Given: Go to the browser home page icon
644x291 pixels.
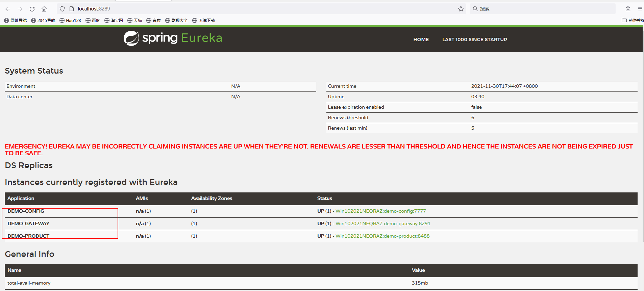Looking at the screenshot, I should [44, 9].
